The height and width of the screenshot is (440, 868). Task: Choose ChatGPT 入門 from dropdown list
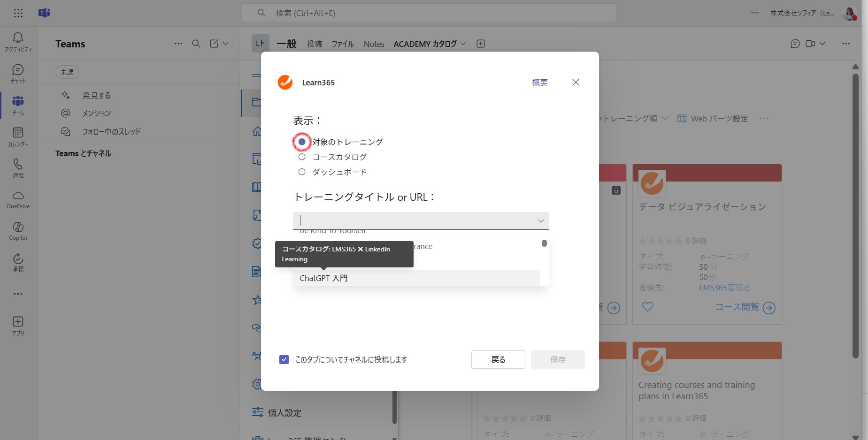(416, 278)
